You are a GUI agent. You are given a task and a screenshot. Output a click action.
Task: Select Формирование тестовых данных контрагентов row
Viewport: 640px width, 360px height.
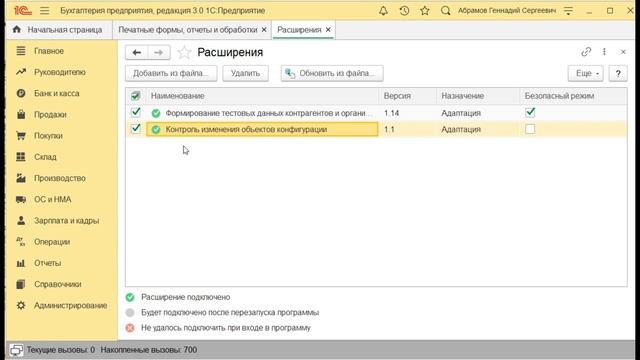pyautogui.click(x=376, y=113)
